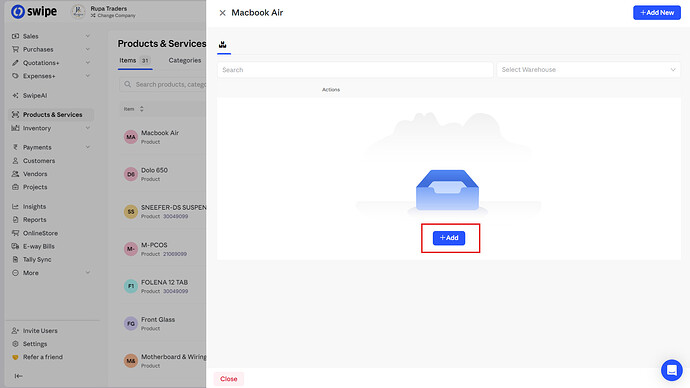Click the Reports document icon
The width and height of the screenshot is (690, 388).
coord(15,220)
